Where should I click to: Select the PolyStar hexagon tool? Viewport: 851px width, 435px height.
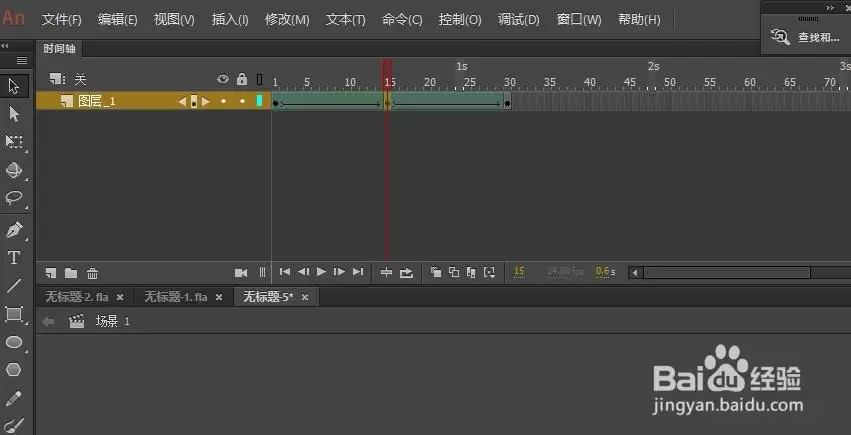[14, 369]
